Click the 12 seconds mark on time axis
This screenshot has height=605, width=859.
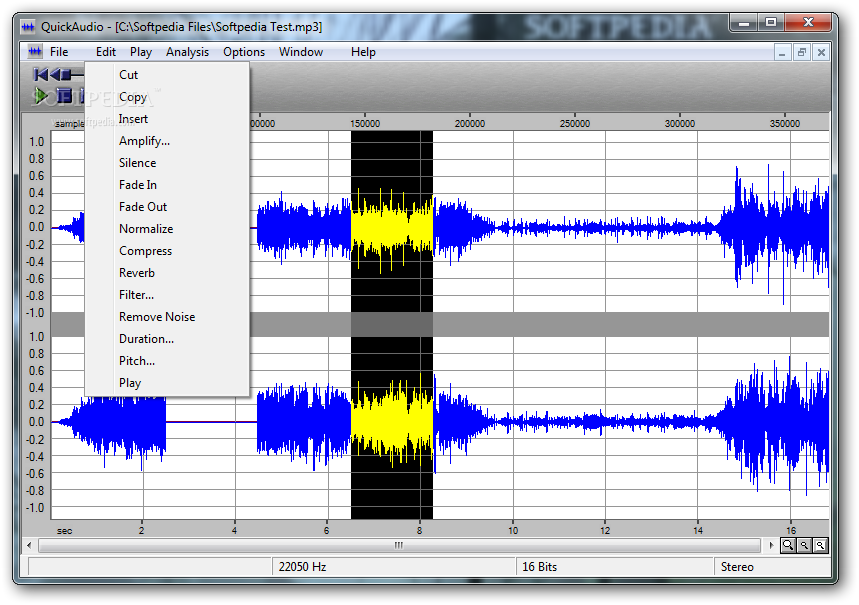tap(605, 530)
